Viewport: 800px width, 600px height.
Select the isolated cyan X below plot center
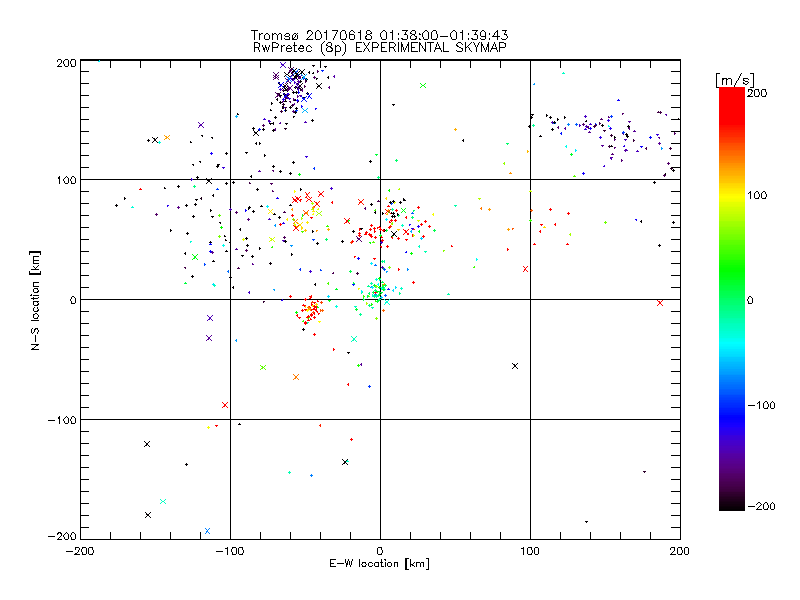click(354, 339)
